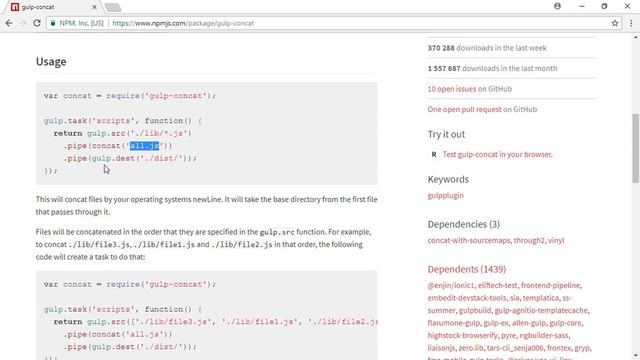Screen dimensions: 640x360
Task: Close the gulp-concat tab
Action: pyautogui.click(x=94, y=7)
